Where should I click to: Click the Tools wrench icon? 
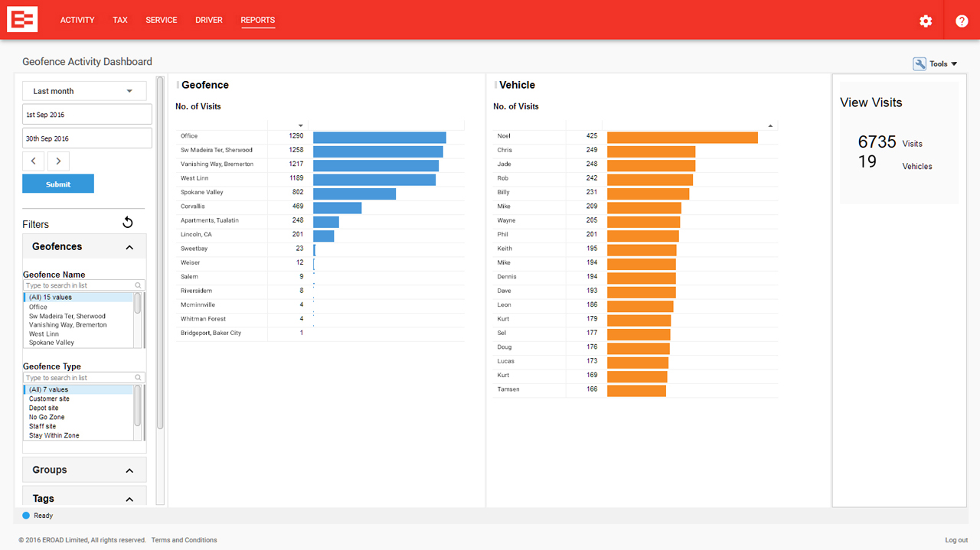920,64
